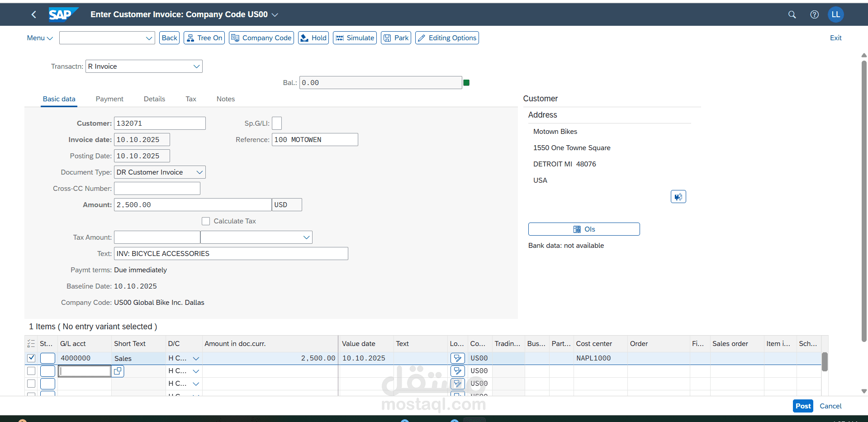Show customer open items with OIs
This screenshot has width=868, height=422.
[584, 229]
